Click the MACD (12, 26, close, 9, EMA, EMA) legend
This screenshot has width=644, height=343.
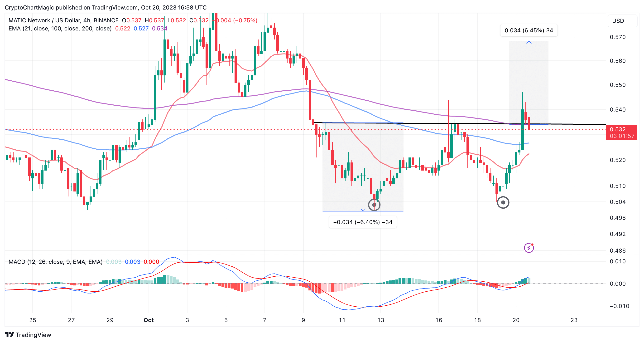pos(56,262)
